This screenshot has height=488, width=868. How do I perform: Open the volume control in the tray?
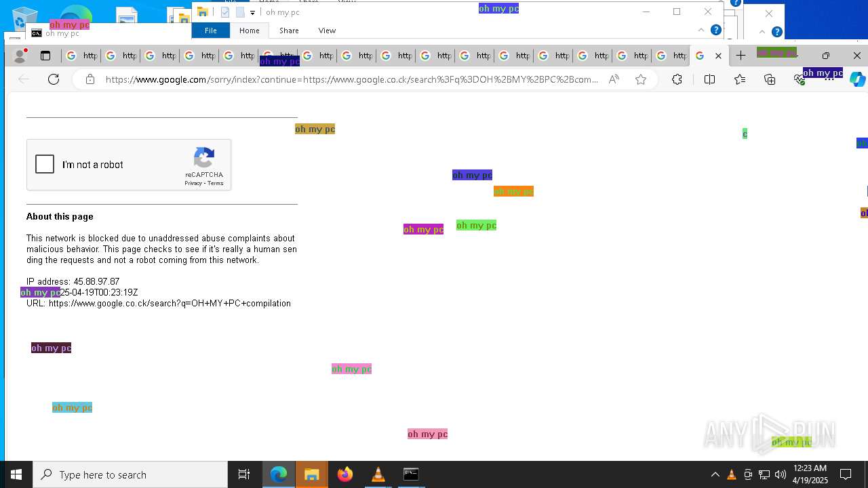click(x=780, y=474)
